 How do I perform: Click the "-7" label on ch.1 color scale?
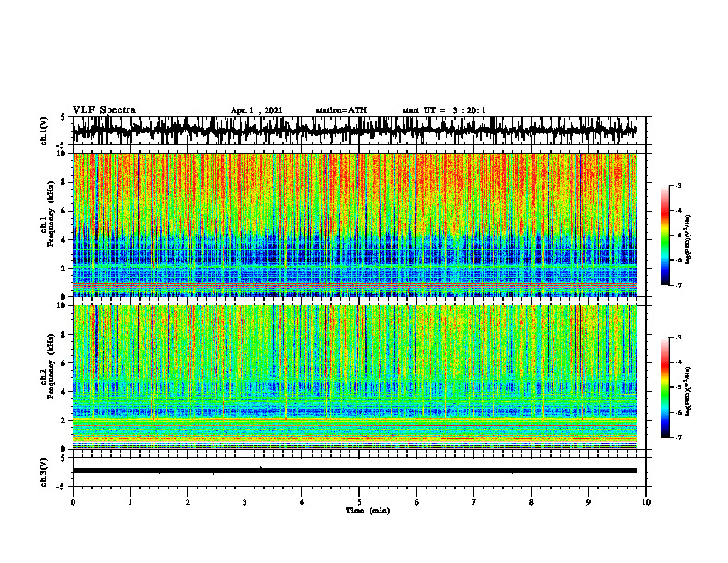(x=678, y=285)
